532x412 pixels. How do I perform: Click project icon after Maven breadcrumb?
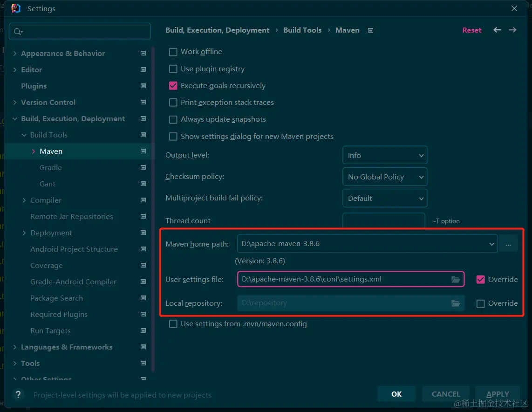point(370,30)
